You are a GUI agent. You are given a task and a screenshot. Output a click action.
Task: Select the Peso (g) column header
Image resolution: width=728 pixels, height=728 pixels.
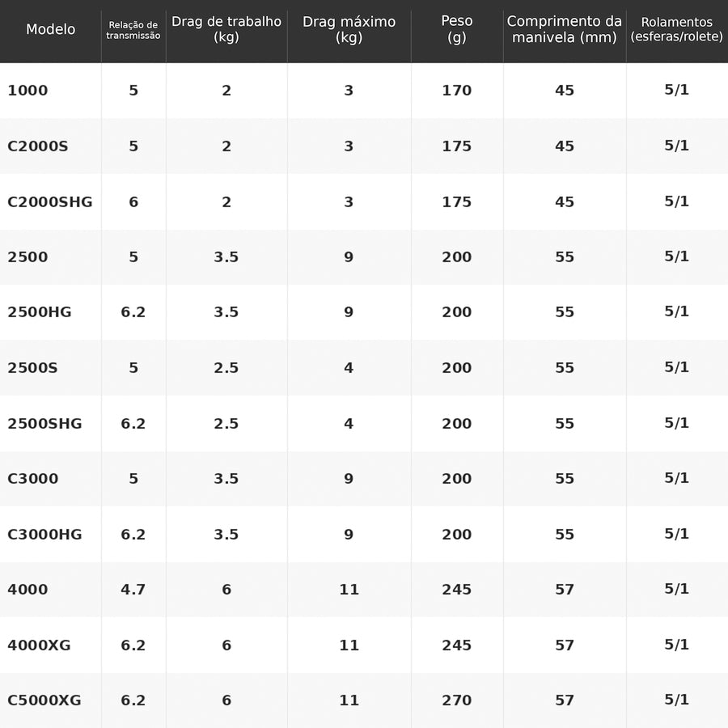tap(457, 29)
